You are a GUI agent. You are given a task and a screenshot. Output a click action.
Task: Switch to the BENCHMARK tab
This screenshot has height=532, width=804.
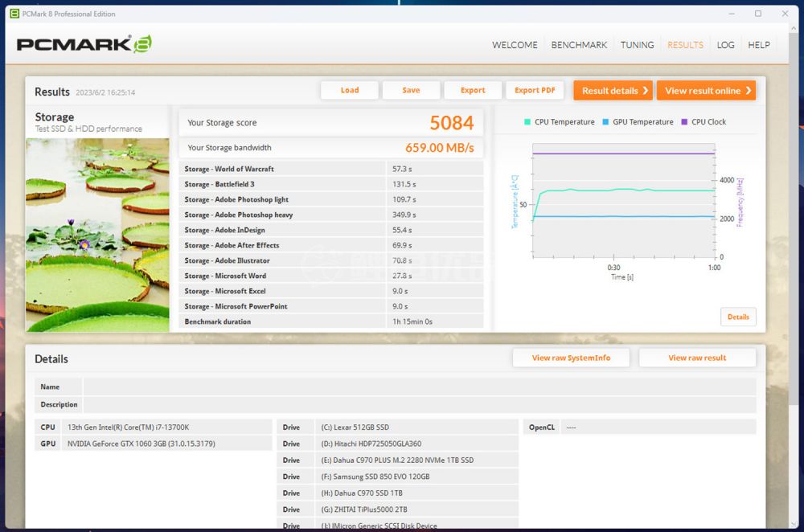(x=579, y=45)
